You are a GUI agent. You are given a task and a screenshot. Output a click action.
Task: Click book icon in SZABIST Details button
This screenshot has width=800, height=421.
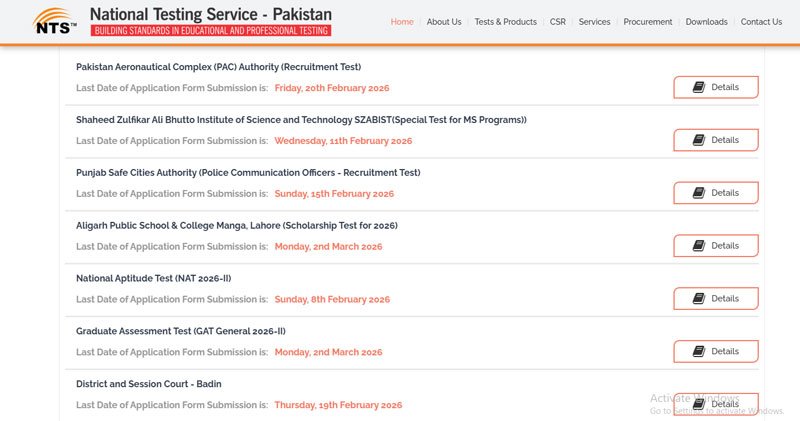pyautogui.click(x=699, y=140)
